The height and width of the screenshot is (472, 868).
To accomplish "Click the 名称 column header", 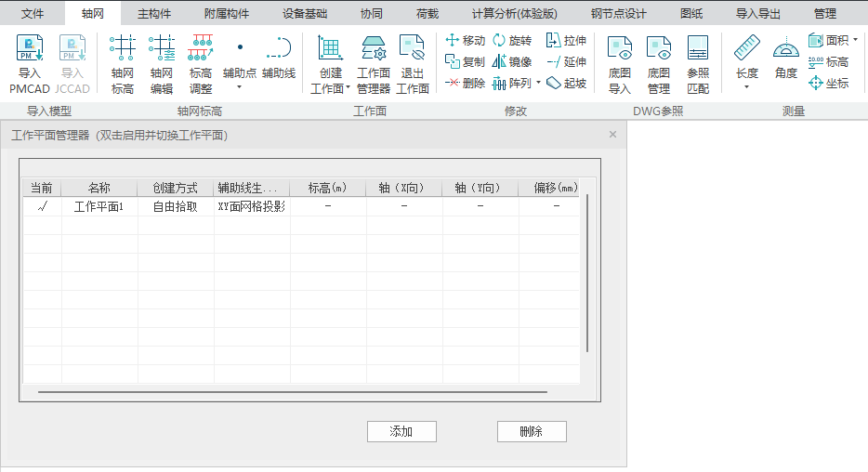I will [x=99, y=188].
